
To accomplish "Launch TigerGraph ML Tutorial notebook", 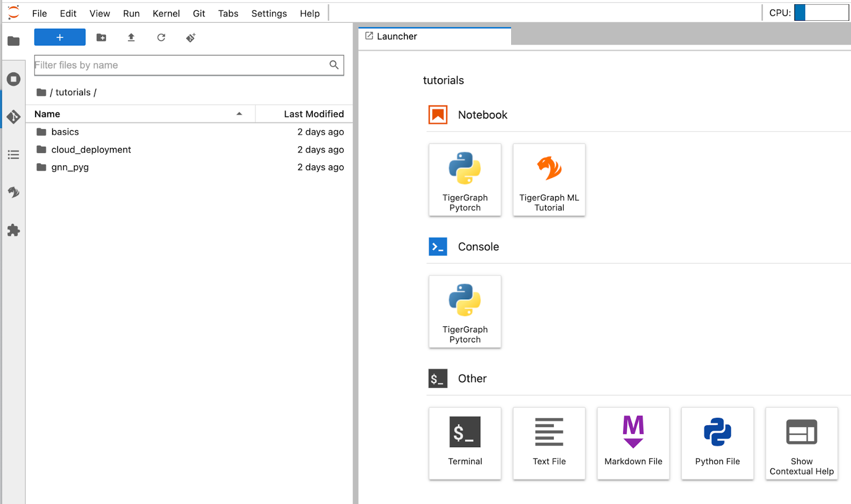I will 549,180.
